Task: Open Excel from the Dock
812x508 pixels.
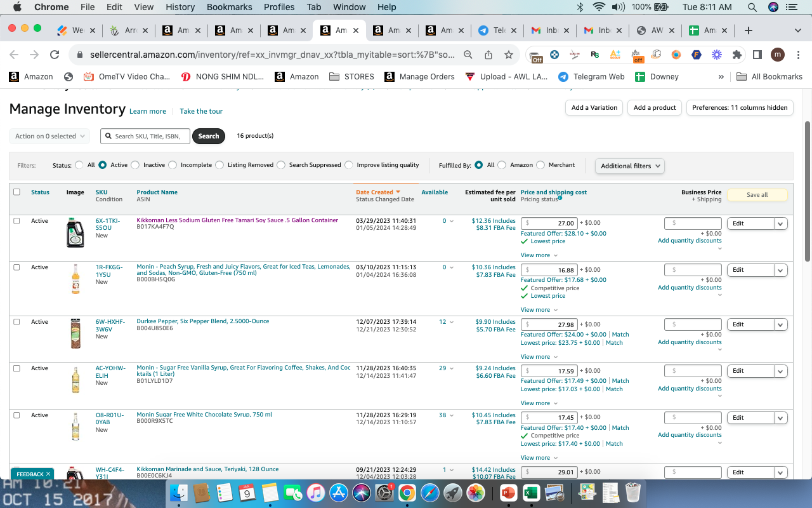Action: click(x=531, y=492)
